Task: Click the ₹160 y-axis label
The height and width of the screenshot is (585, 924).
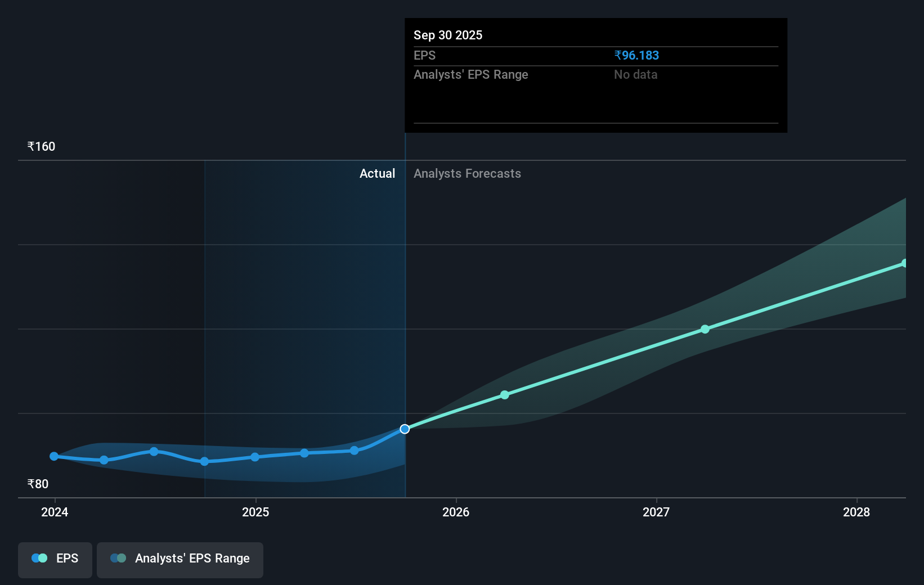Action: 41,146
